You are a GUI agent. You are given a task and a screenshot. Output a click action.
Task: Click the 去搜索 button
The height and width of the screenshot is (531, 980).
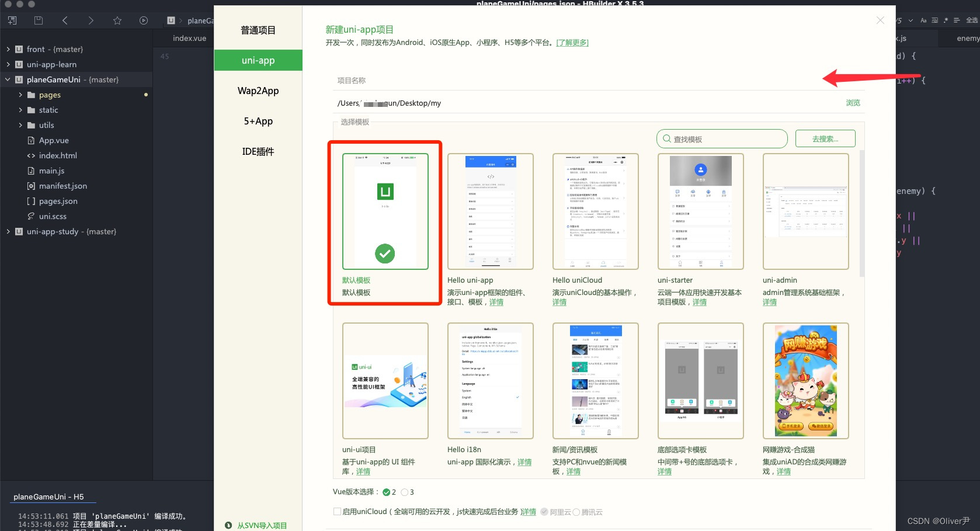pyautogui.click(x=825, y=138)
